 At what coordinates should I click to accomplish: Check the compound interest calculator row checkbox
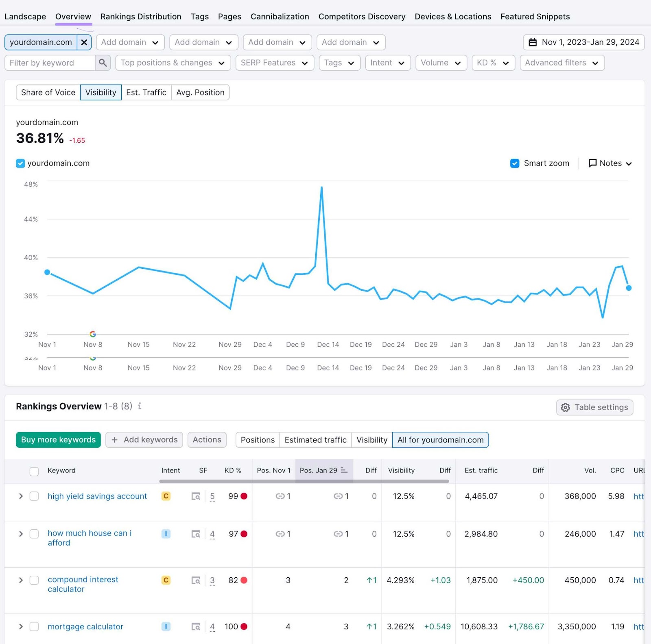[x=34, y=580]
